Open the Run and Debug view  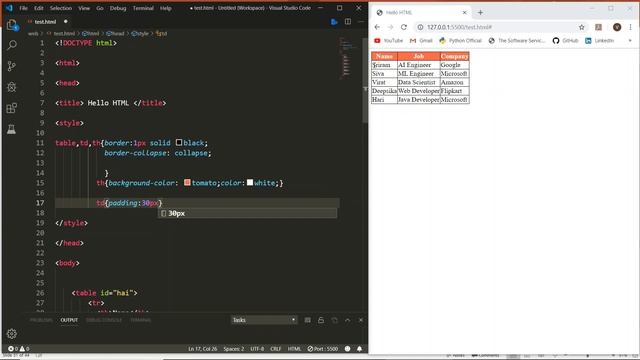pos(12,87)
